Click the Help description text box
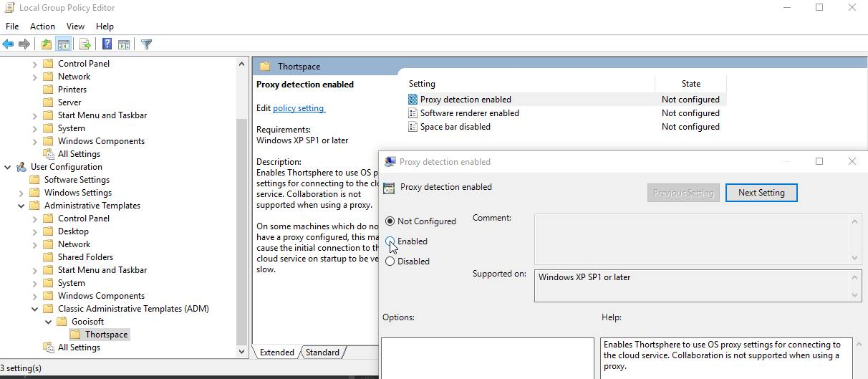 [727, 358]
